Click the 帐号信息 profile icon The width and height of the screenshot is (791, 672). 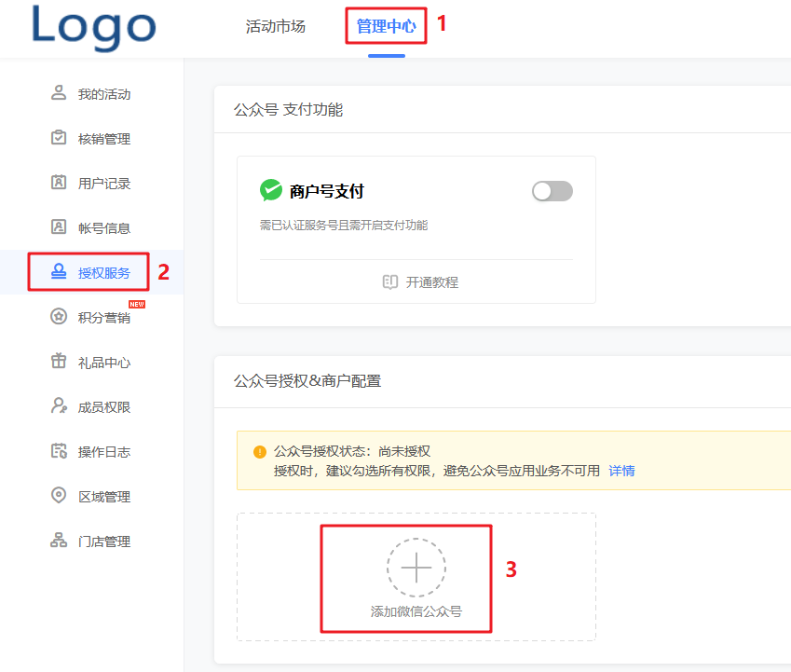[59, 226]
